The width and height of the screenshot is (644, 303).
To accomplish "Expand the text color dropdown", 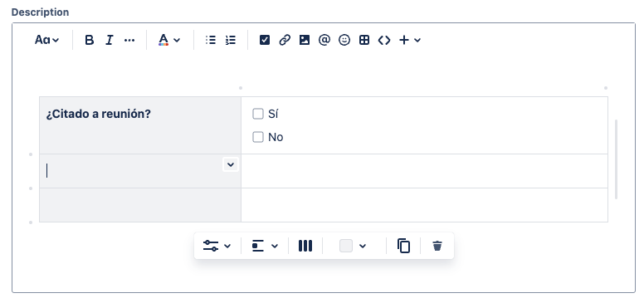I will tap(169, 40).
